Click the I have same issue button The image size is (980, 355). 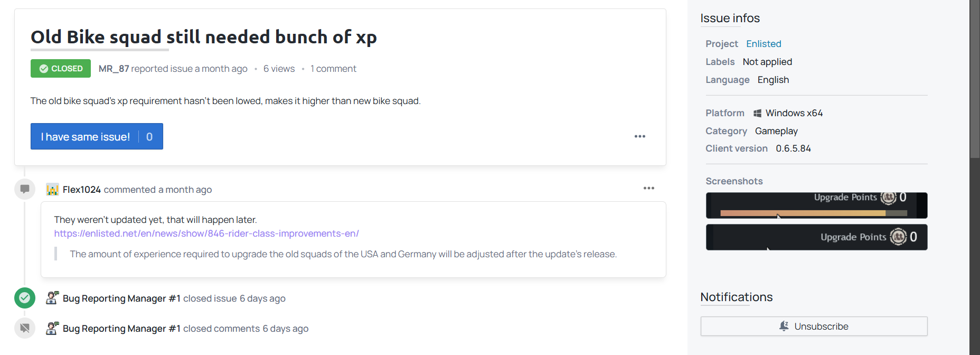pyautogui.click(x=97, y=136)
